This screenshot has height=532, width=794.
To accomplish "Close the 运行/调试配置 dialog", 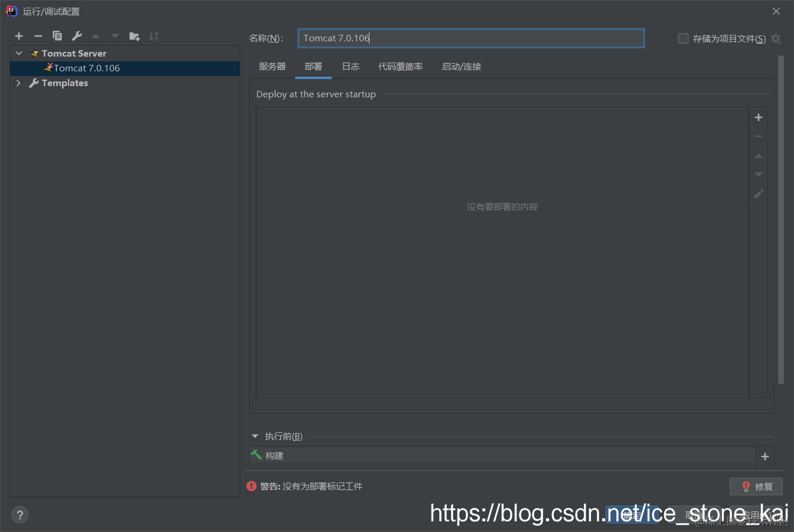I will click(x=776, y=11).
